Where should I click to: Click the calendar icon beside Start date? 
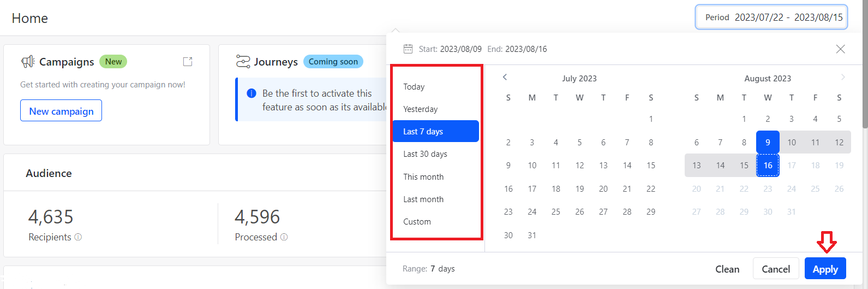click(408, 49)
